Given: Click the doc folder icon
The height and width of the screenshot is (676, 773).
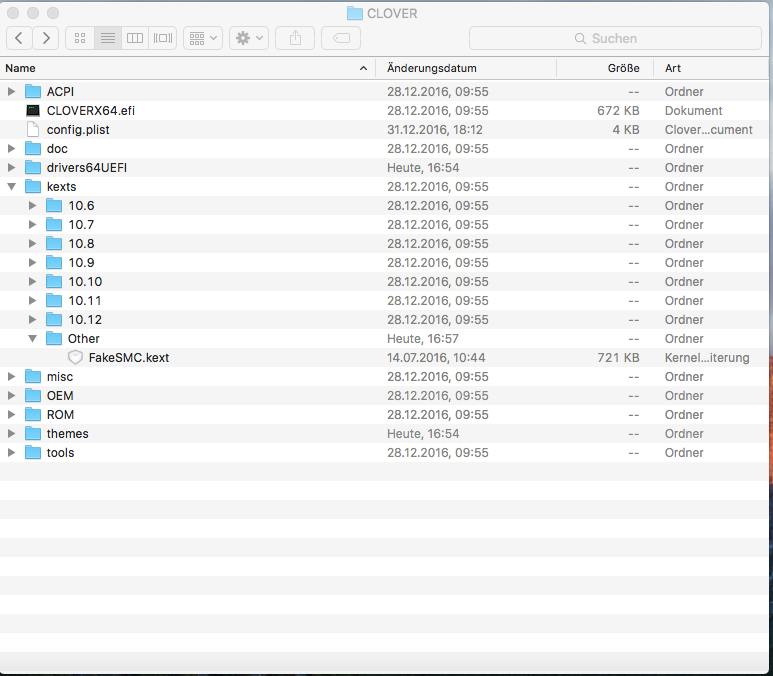Looking at the screenshot, I should [33, 148].
